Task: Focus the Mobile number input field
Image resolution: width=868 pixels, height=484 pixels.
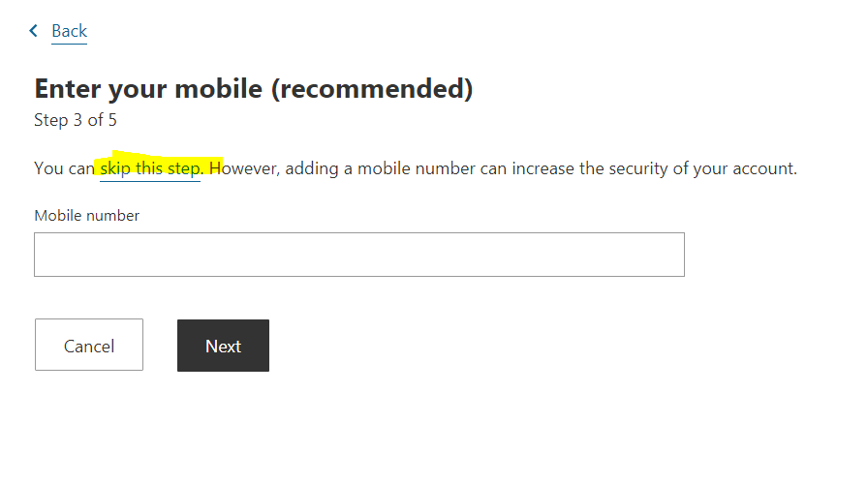Action: point(359,255)
